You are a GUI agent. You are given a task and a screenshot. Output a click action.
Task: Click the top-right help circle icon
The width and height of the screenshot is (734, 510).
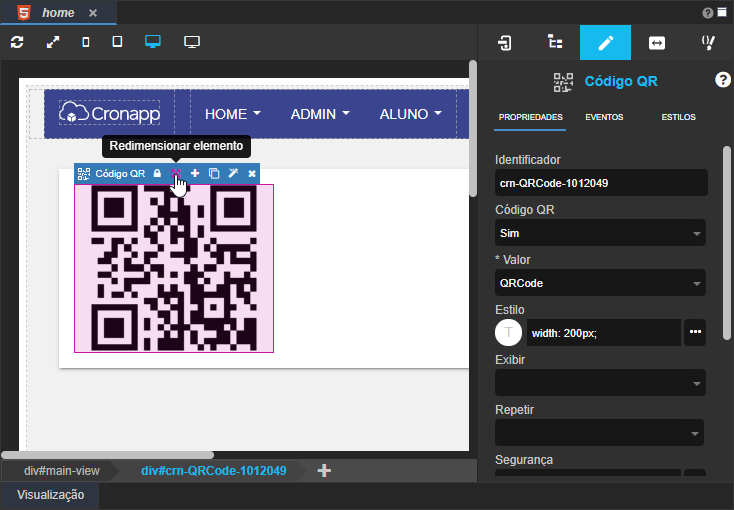click(708, 13)
